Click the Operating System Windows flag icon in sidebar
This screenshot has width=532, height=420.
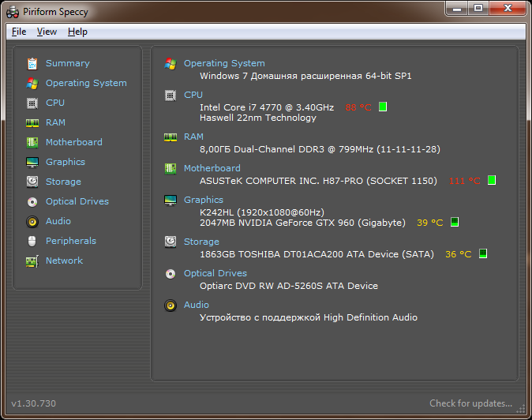point(32,83)
